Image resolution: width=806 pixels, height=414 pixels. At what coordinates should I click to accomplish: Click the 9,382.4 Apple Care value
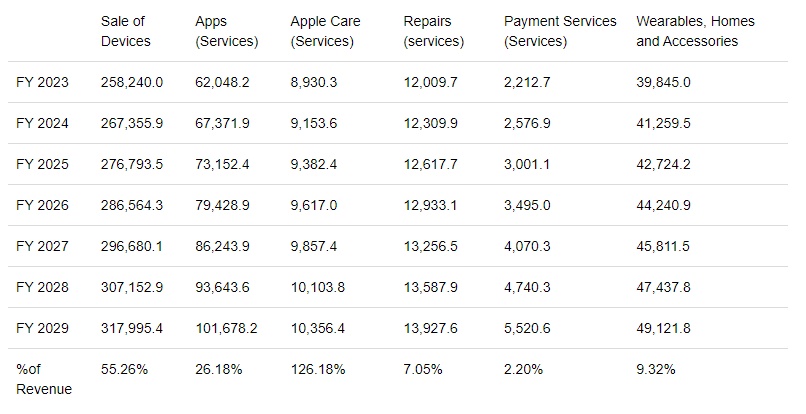click(x=314, y=164)
